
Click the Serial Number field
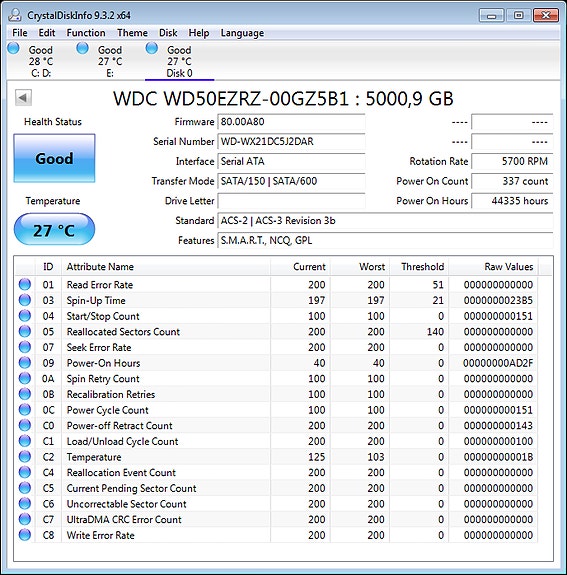(291, 142)
